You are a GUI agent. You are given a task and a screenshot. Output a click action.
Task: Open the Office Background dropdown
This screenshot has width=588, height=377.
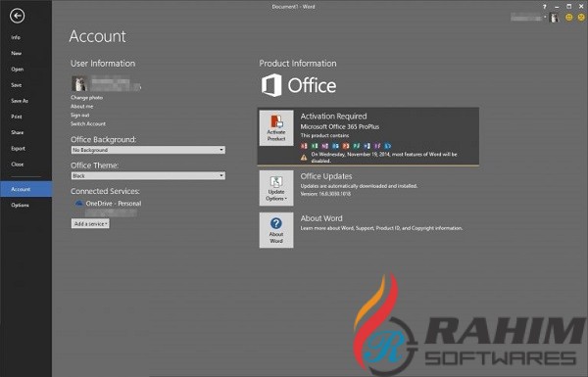coord(148,150)
